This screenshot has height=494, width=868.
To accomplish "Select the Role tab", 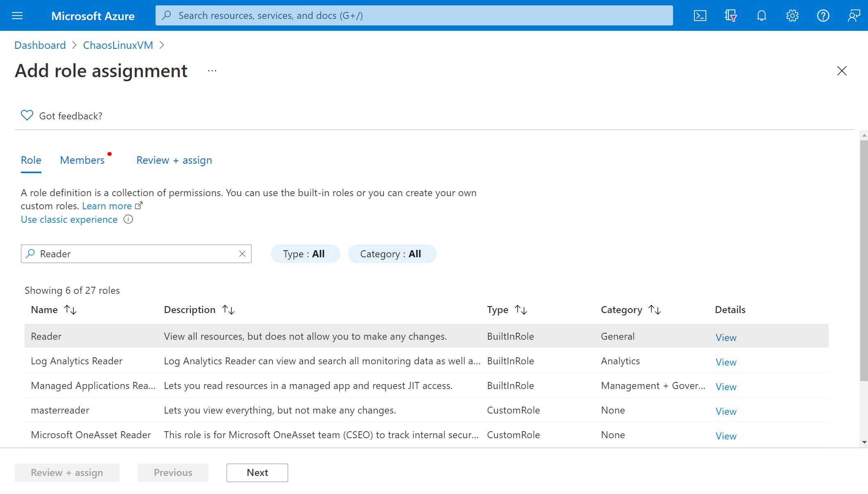I will 31,160.
